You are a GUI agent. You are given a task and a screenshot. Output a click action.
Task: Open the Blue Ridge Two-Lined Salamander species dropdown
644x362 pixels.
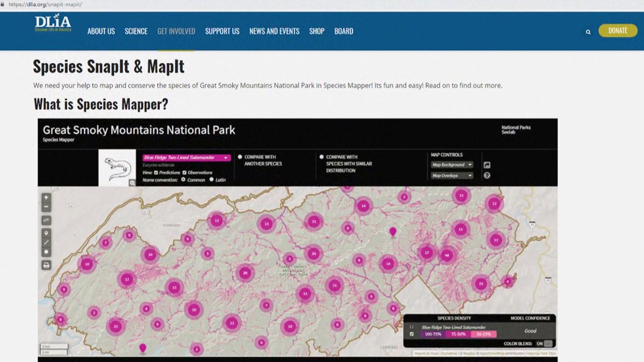coord(186,158)
